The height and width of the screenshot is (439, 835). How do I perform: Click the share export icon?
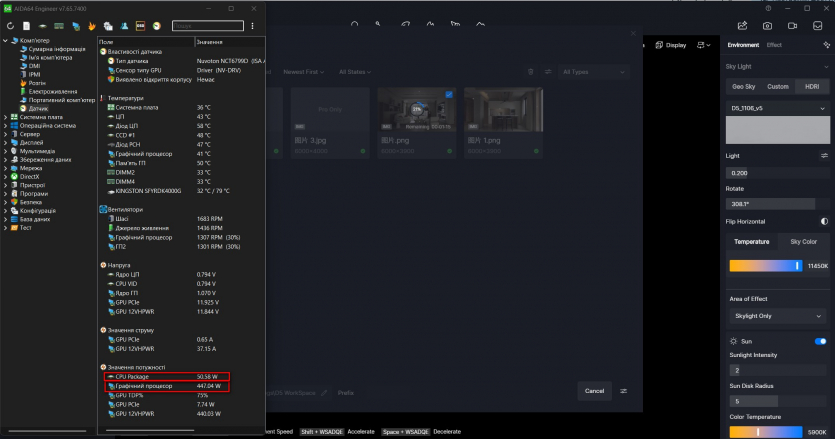point(742,25)
